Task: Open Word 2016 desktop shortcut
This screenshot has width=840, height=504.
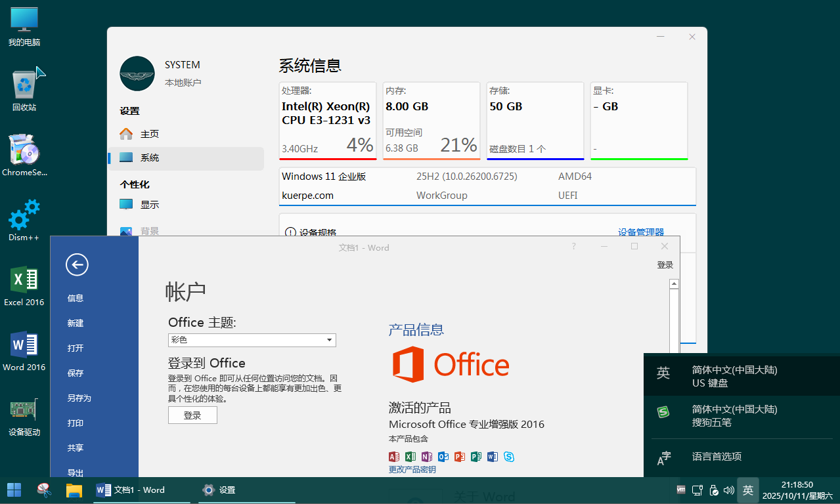Action: click(24, 350)
